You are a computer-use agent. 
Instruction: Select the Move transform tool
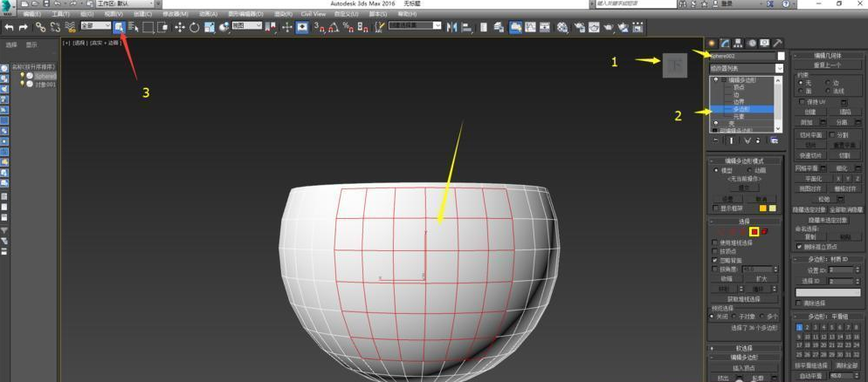[x=180, y=27]
